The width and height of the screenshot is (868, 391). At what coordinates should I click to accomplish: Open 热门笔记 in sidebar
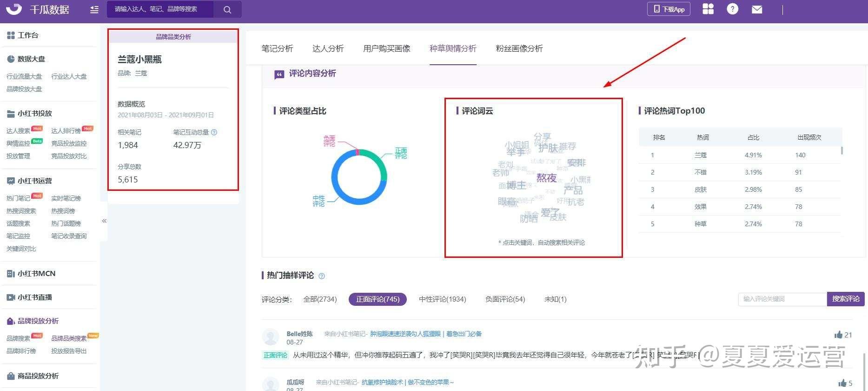(x=18, y=198)
